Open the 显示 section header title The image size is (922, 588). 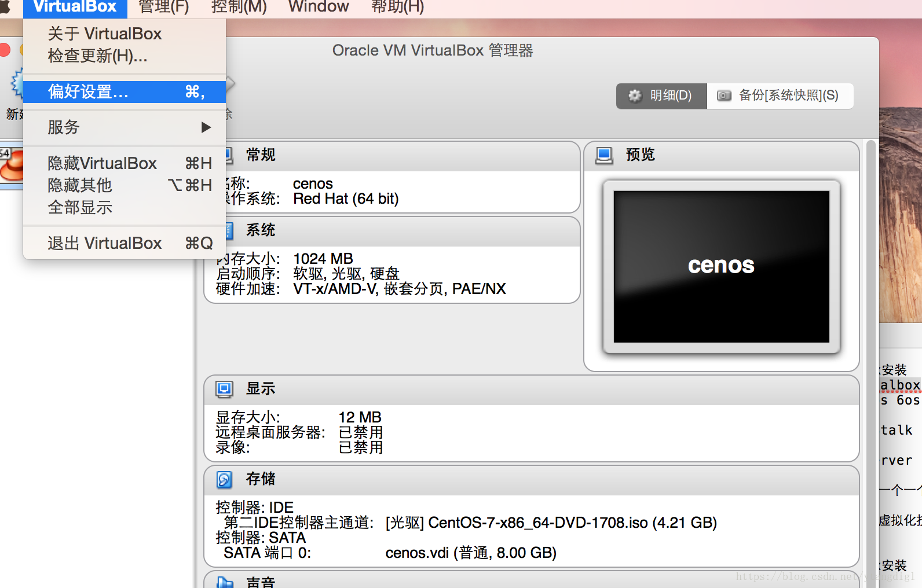(261, 388)
